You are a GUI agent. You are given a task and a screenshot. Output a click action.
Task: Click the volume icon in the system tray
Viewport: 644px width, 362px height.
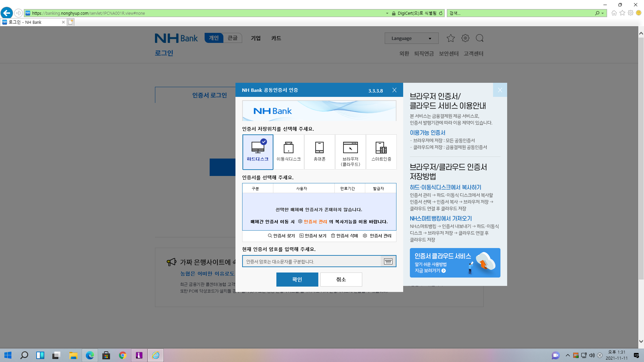[592, 355]
